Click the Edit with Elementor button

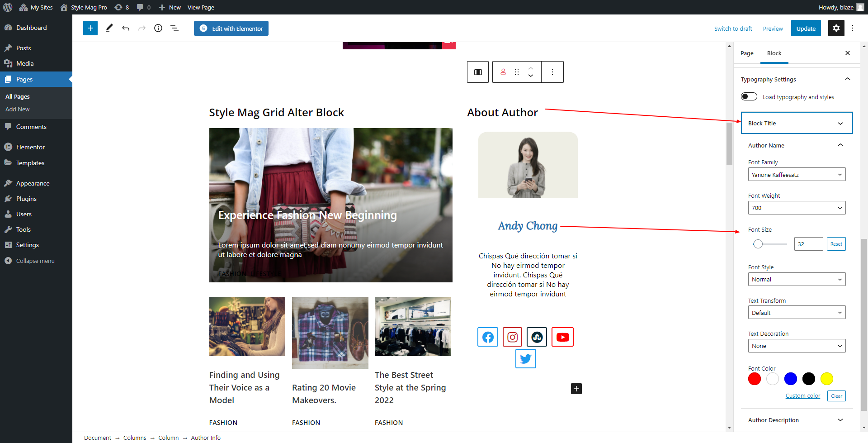click(x=231, y=28)
